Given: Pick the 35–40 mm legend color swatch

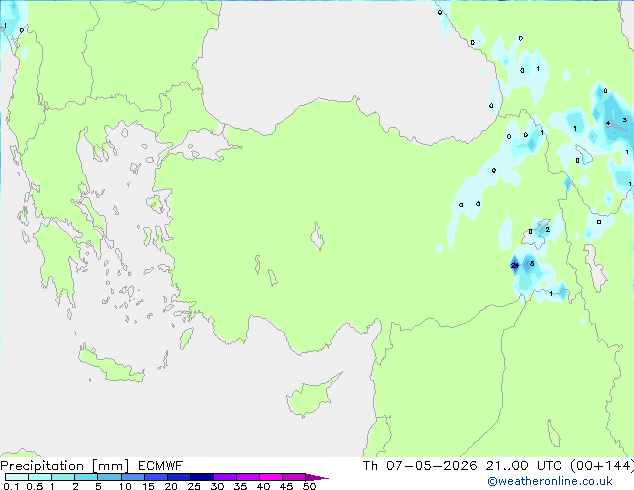Looking at the screenshot, I should (247, 477).
